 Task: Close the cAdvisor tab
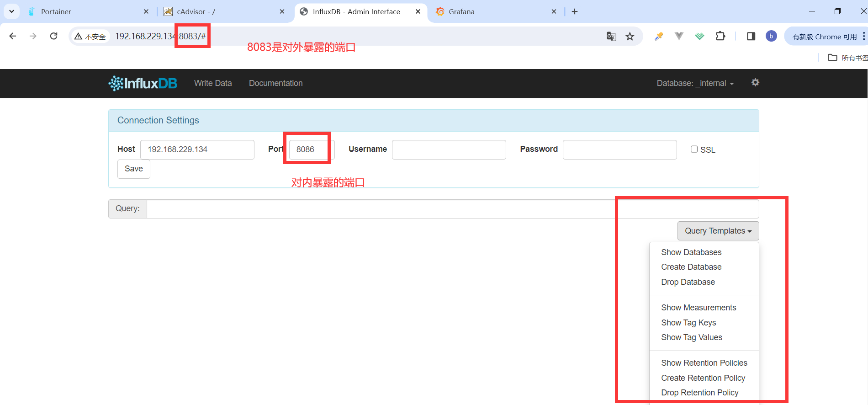click(x=282, y=11)
